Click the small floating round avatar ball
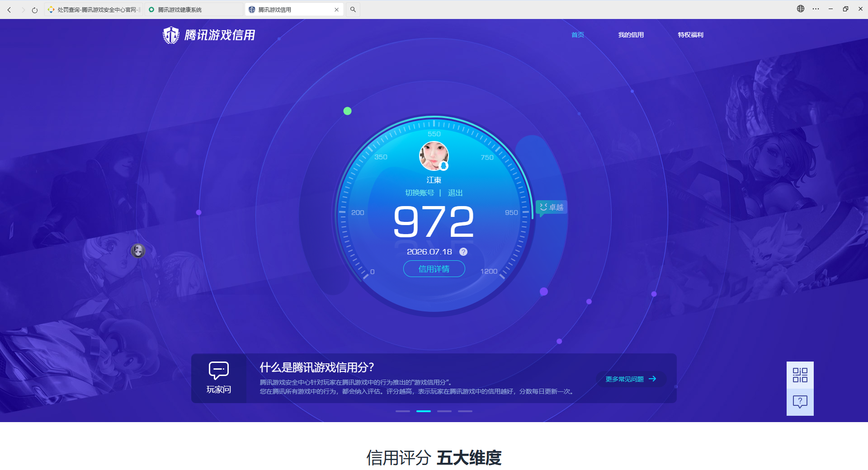 (x=138, y=250)
